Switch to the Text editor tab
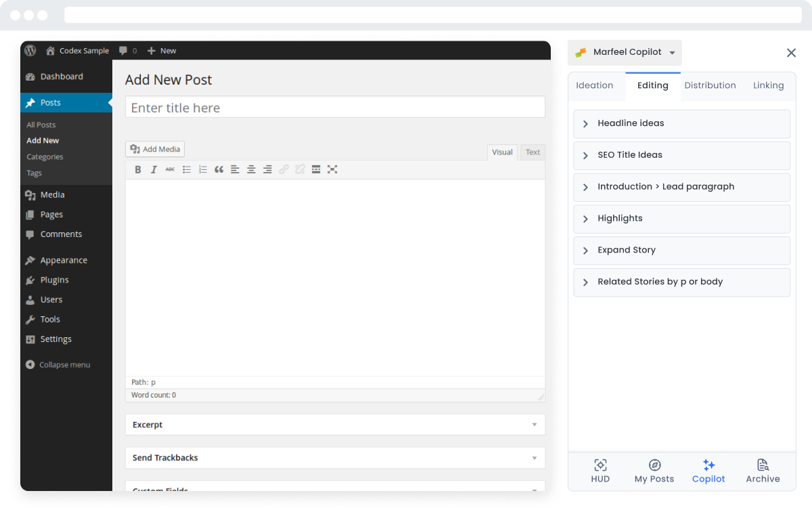The image size is (812, 512). [x=533, y=152]
